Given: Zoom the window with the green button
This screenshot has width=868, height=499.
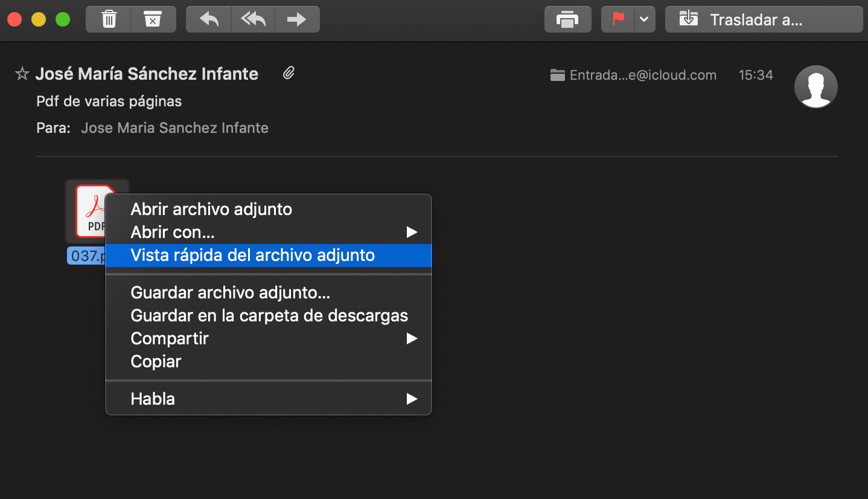Looking at the screenshot, I should point(63,19).
